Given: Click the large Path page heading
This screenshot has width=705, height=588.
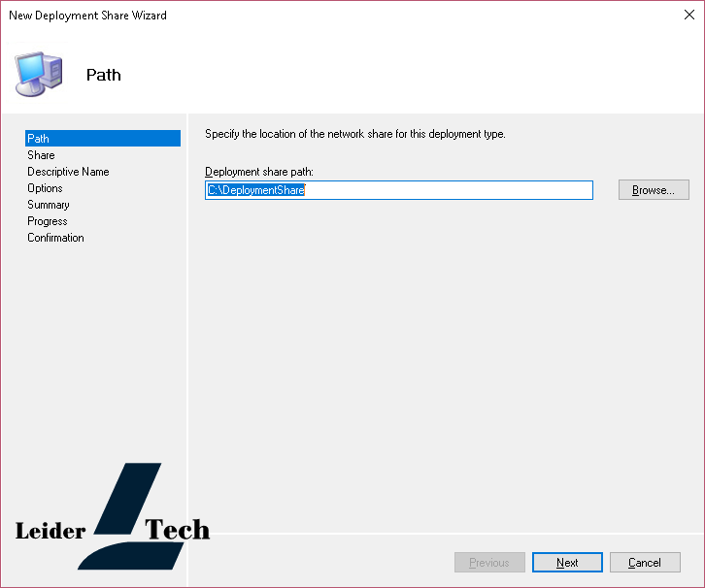Looking at the screenshot, I should (x=103, y=75).
